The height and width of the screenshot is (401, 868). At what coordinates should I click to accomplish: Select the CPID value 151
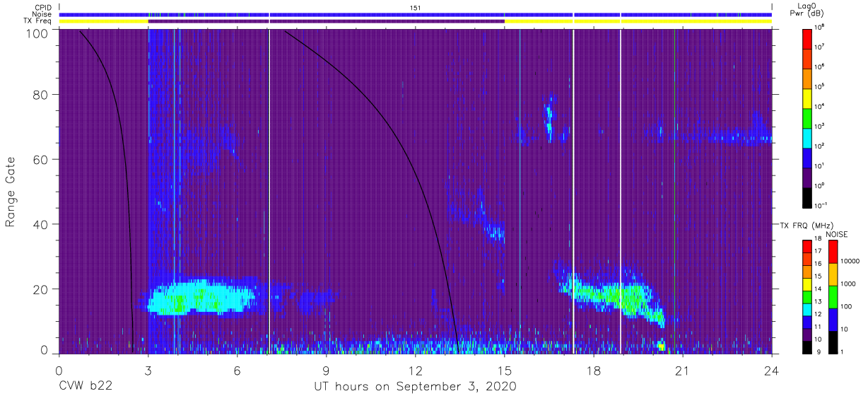[x=415, y=8]
